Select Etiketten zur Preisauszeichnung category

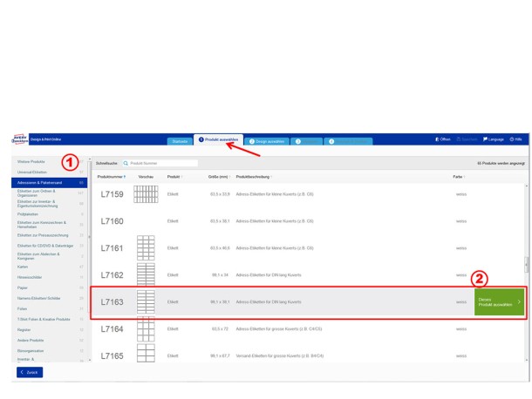(49, 235)
